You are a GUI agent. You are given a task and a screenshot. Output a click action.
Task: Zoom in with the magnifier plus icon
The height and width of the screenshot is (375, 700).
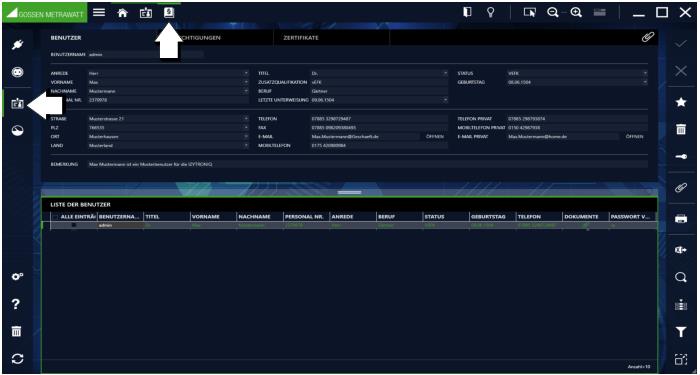576,12
